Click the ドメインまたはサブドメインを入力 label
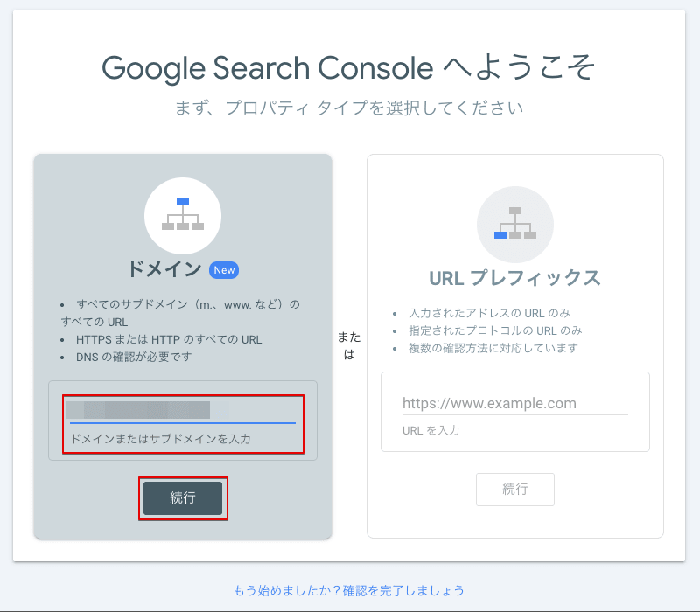The width and height of the screenshot is (700, 612). (x=161, y=439)
